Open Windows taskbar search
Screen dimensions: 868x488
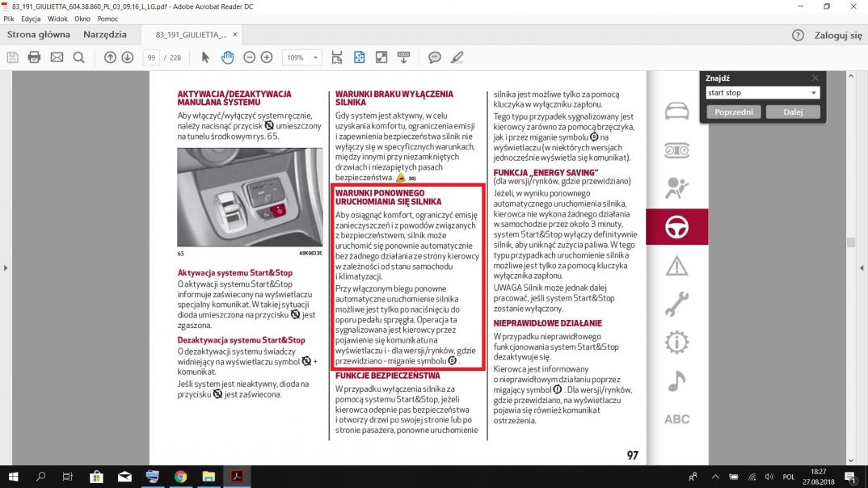pyautogui.click(x=40, y=477)
